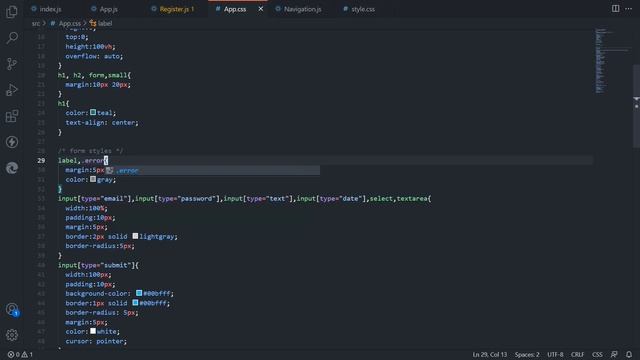Image resolution: width=640 pixels, height=360 pixels.
Task: Click the 'overflow: auto;' line
Action: point(94,56)
